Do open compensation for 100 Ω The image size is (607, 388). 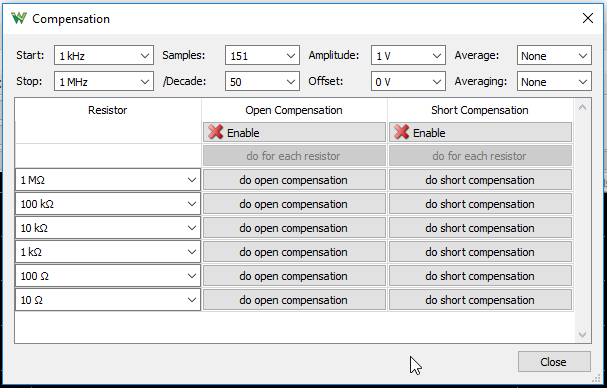point(294,276)
